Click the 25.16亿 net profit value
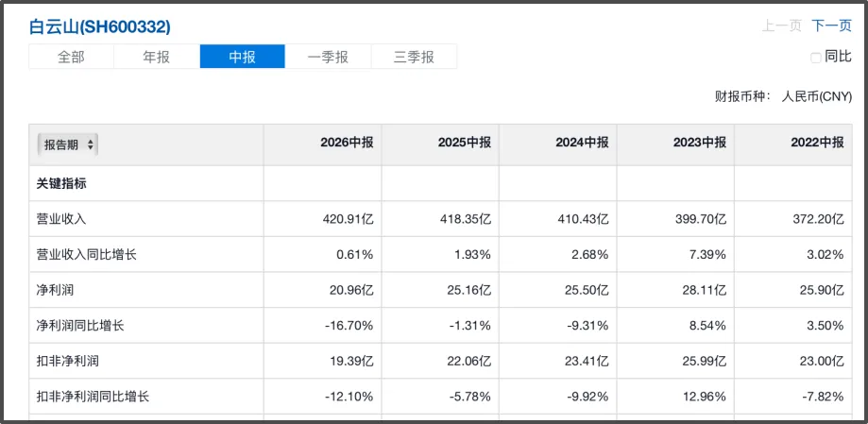The height and width of the screenshot is (424, 868). pos(468,290)
